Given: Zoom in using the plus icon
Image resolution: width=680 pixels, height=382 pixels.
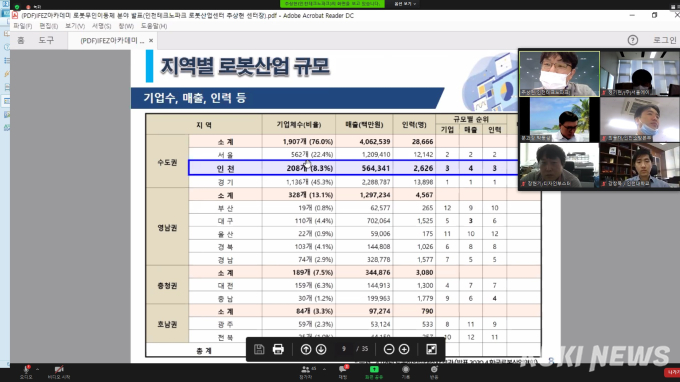Looking at the screenshot, I should (404, 349).
